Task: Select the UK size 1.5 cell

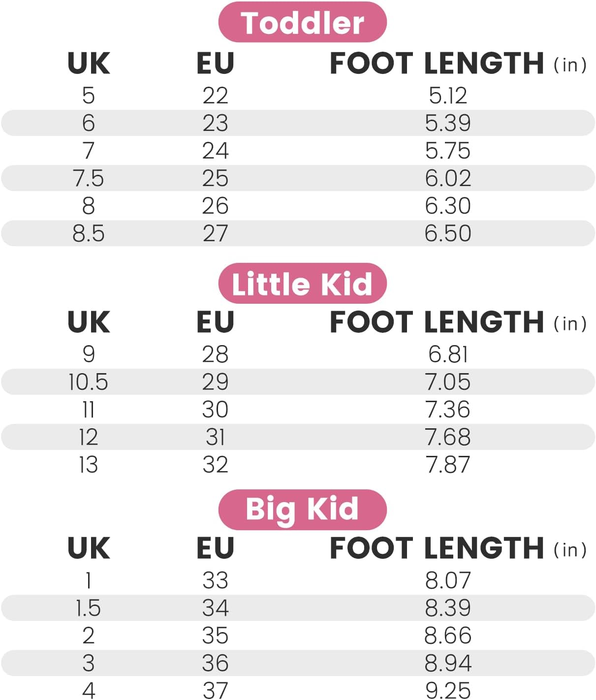Action: tap(89, 608)
